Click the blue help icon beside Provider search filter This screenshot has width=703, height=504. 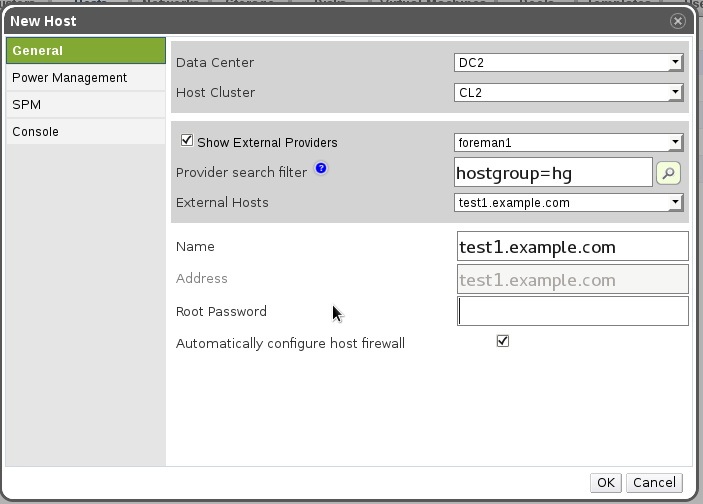click(x=321, y=168)
